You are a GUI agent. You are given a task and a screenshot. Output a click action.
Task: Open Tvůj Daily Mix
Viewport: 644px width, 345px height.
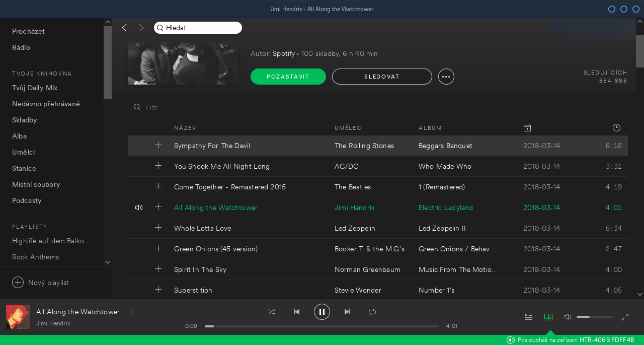tap(35, 88)
